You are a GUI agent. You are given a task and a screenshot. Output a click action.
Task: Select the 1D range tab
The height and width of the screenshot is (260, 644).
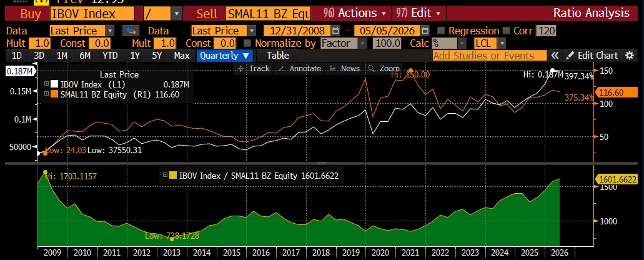click(x=17, y=56)
